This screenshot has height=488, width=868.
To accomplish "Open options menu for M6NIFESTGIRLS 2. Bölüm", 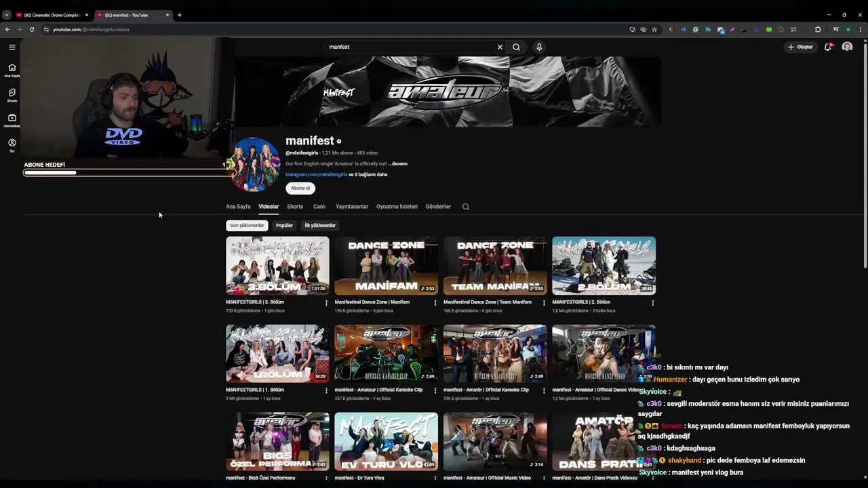I will [653, 303].
